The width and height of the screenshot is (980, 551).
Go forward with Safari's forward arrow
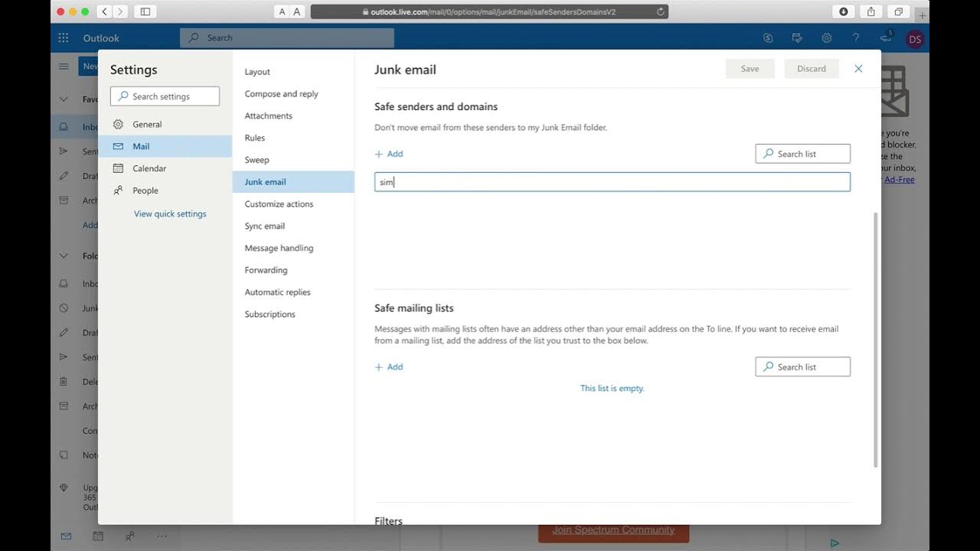pyautogui.click(x=120, y=11)
